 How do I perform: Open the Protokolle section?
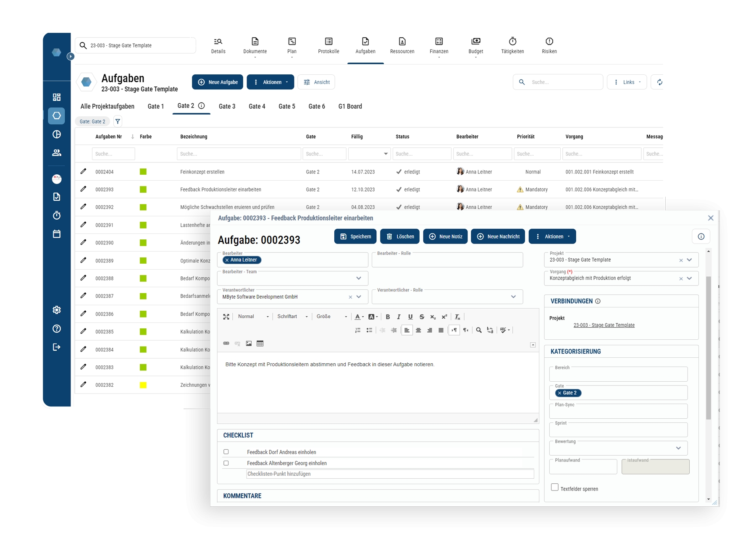(328, 46)
